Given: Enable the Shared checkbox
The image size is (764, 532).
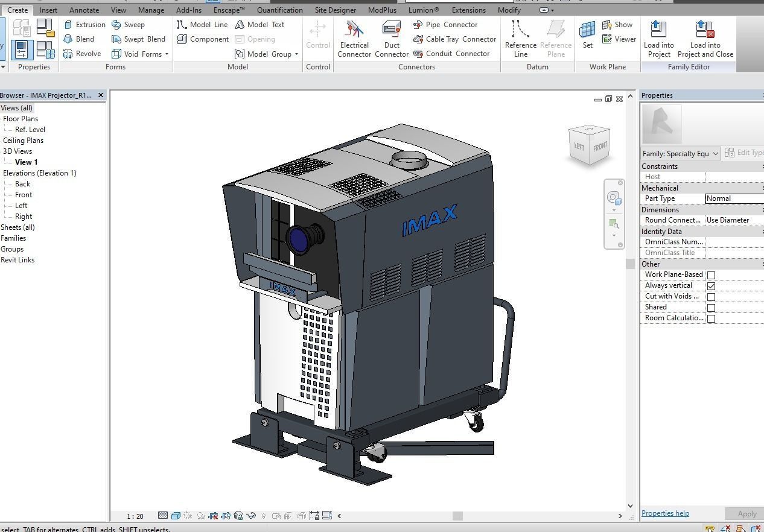Looking at the screenshot, I should [x=711, y=308].
